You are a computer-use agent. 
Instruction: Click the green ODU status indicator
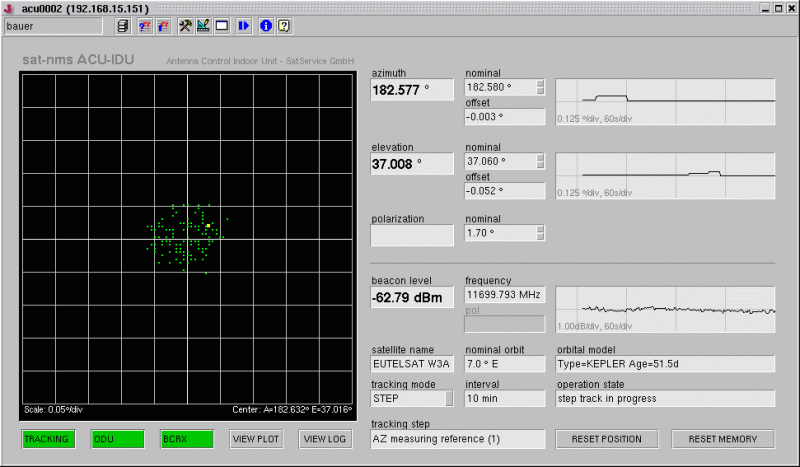click(116, 439)
